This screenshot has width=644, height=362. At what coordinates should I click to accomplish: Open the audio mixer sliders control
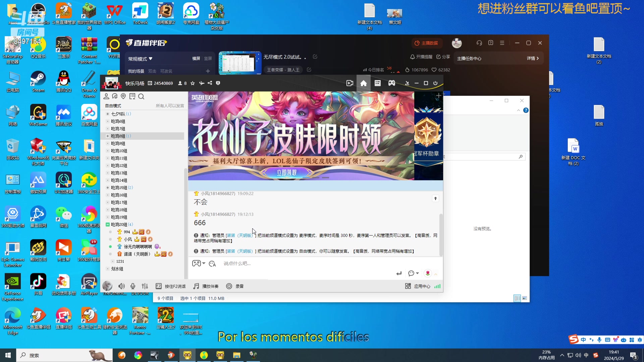145,286
